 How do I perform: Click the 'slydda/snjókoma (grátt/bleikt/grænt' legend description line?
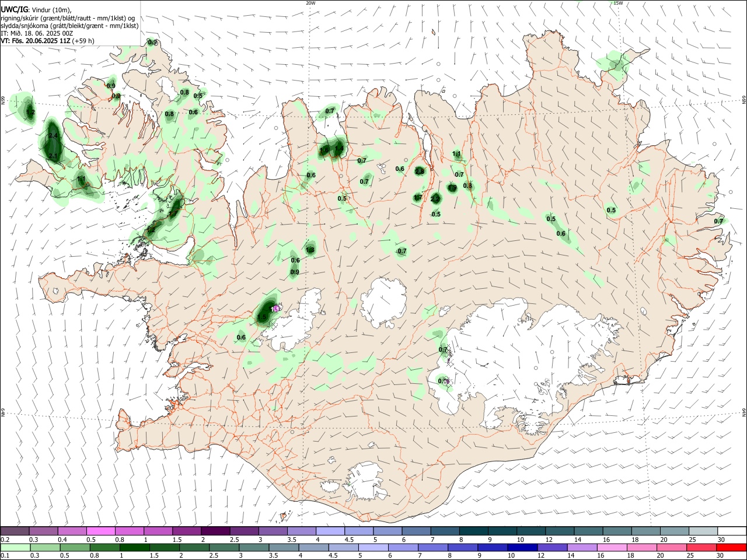point(69,25)
